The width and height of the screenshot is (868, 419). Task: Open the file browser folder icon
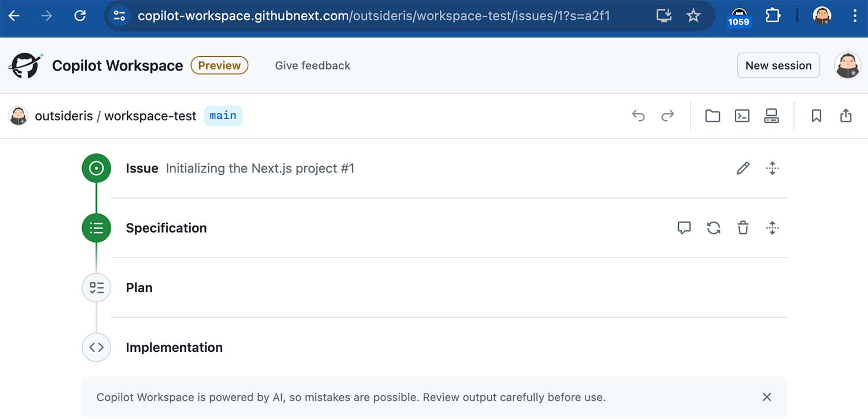[x=712, y=116]
